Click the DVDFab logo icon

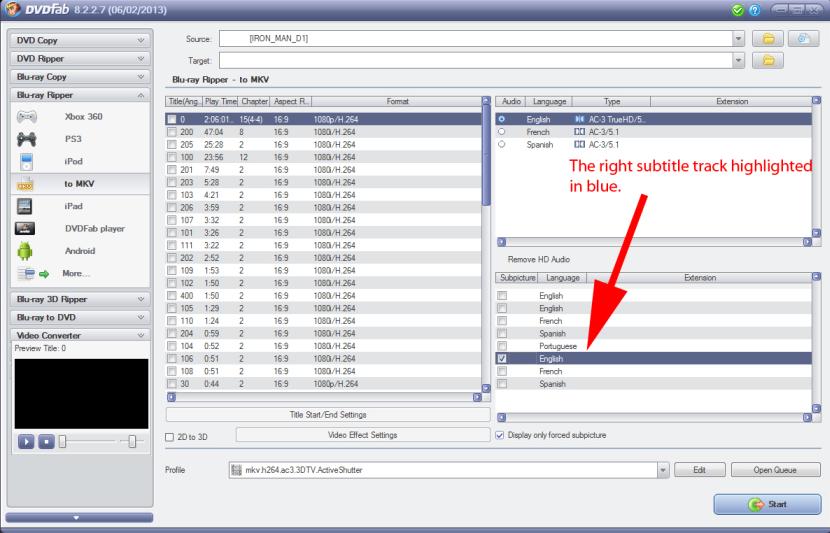tap(12, 9)
